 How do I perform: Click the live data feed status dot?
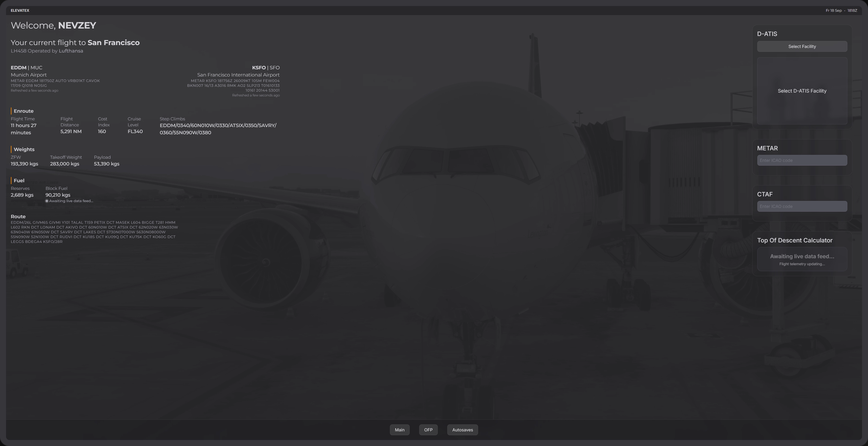[47, 201]
